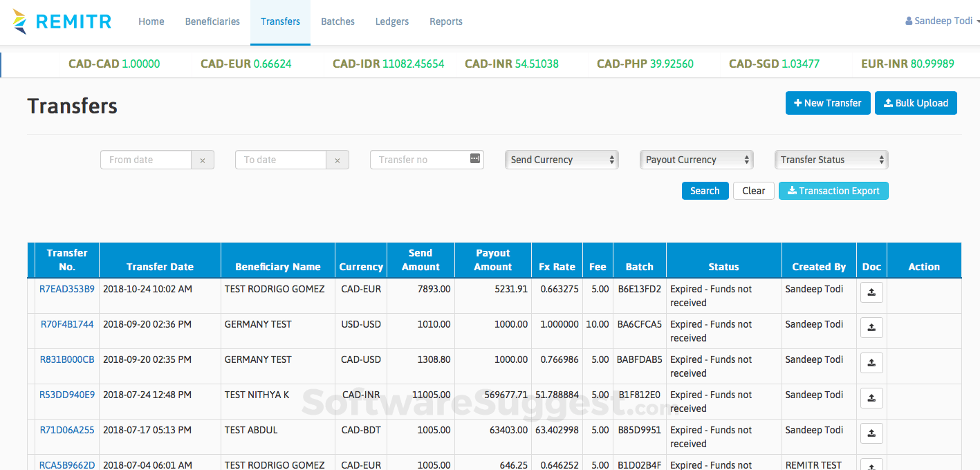Screen dimensions: 980x470
Task: Check the CAD-INR exchange rate
Action: (510, 63)
